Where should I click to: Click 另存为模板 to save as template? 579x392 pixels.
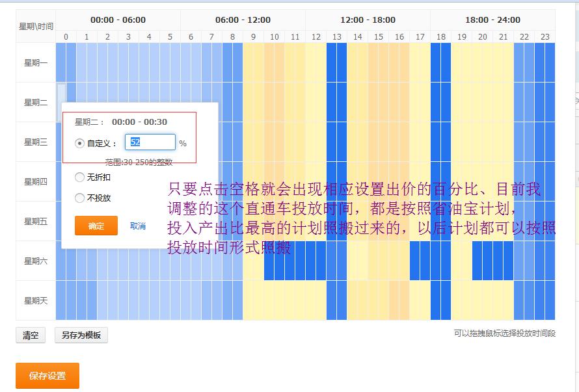coord(81,335)
